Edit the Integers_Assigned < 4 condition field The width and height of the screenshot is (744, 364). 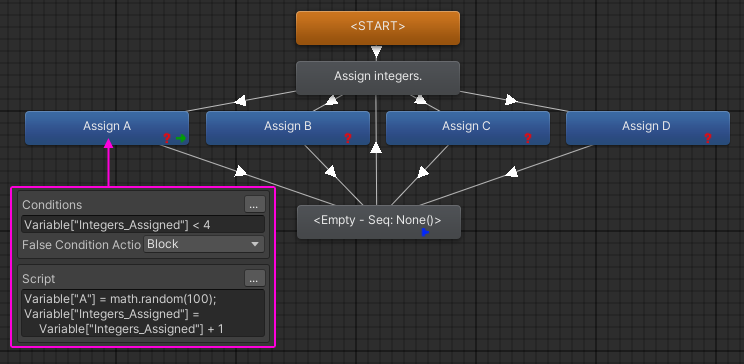(143, 224)
